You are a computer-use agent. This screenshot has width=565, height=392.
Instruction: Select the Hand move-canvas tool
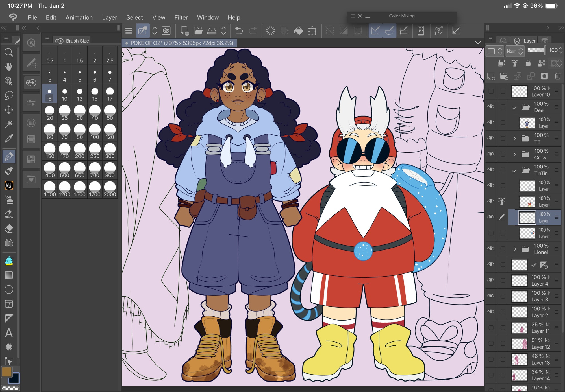click(9, 67)
